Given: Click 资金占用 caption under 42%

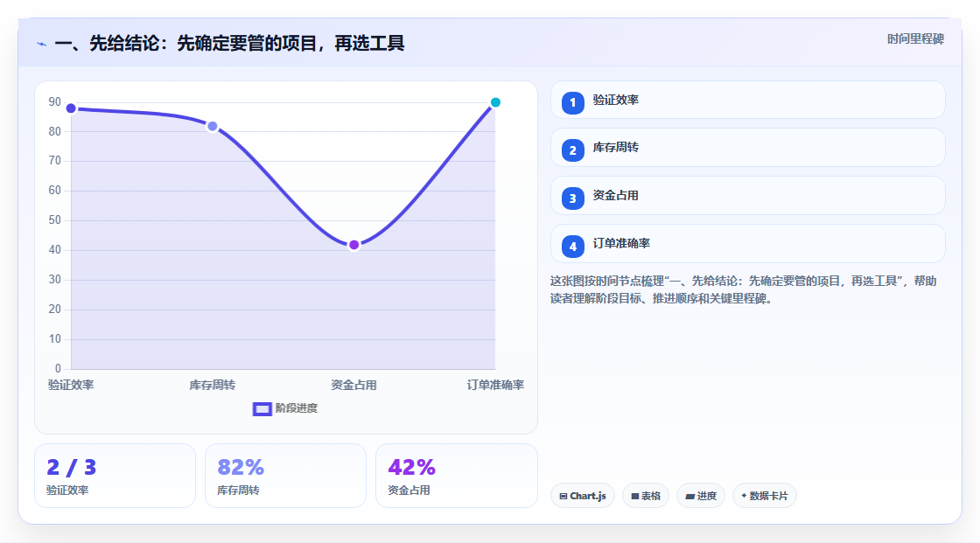Looking at the screenshot, I should [409, 491].
